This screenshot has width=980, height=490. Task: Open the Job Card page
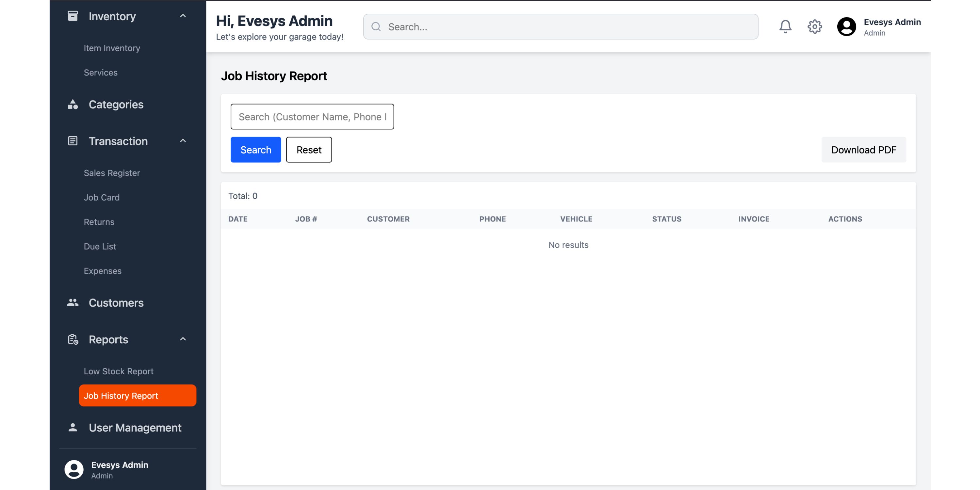point(102,197)
